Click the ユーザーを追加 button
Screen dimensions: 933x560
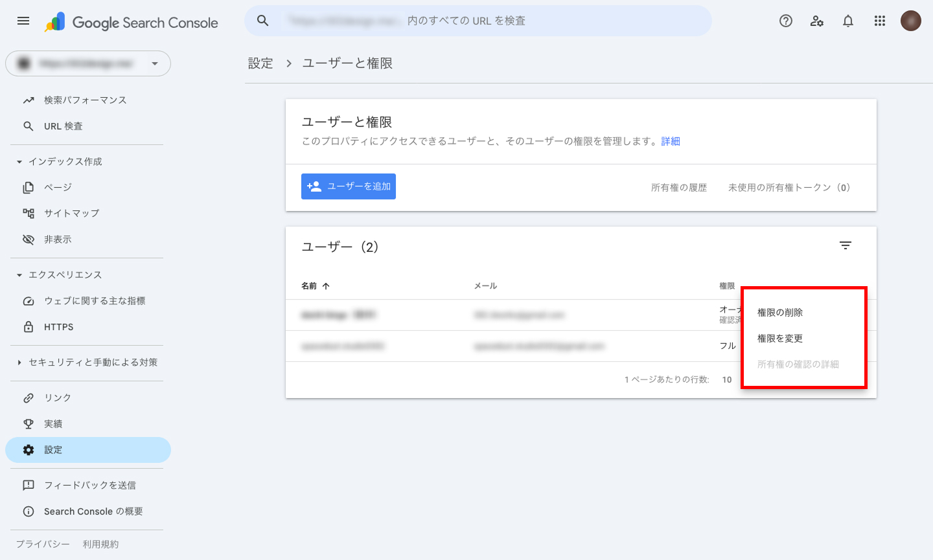tap(349, 186)
